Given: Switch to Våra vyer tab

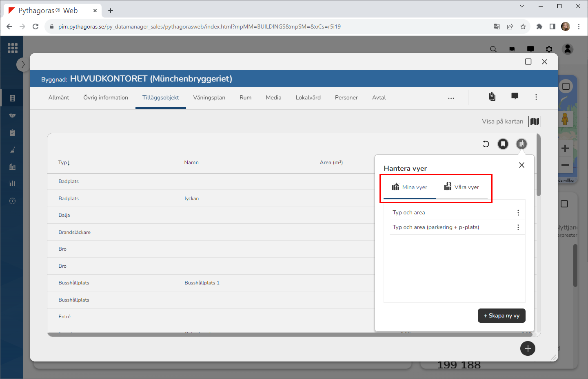Looking at the screenshot, I should [x=462, y=187].
